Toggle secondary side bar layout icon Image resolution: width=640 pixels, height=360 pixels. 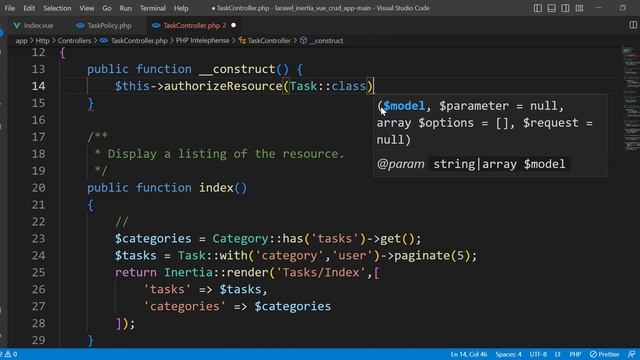(565, 8)
